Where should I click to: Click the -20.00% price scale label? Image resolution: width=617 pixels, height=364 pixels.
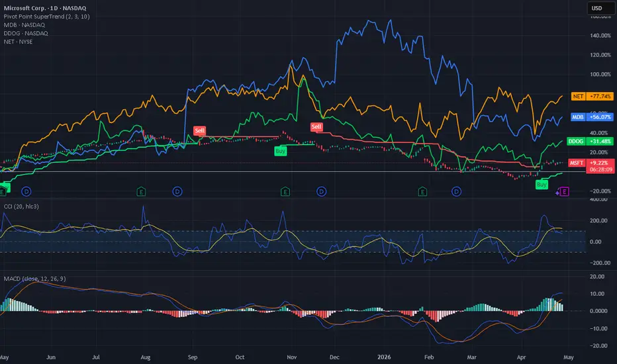tap(600, 191)
